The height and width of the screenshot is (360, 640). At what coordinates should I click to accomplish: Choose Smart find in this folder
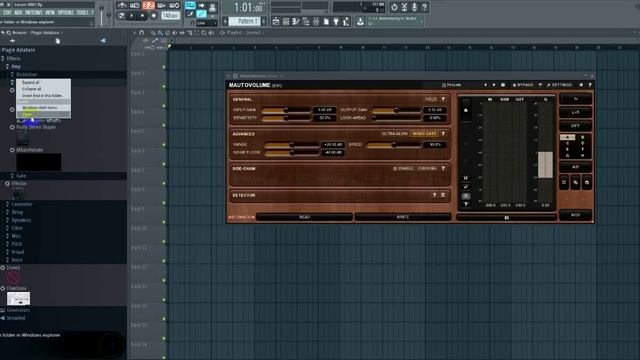(42, 95)
